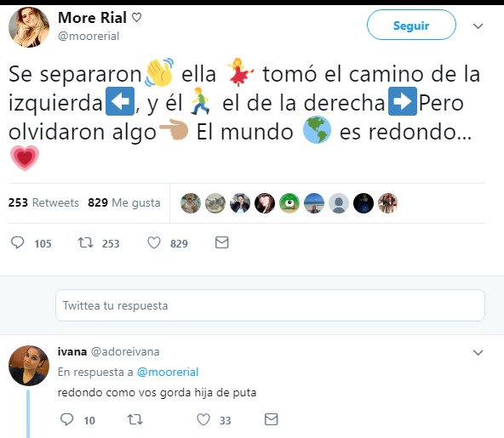View the 829 Me gusta list
The height and width of the screenshot is (438, 504).
coord(124,202)
